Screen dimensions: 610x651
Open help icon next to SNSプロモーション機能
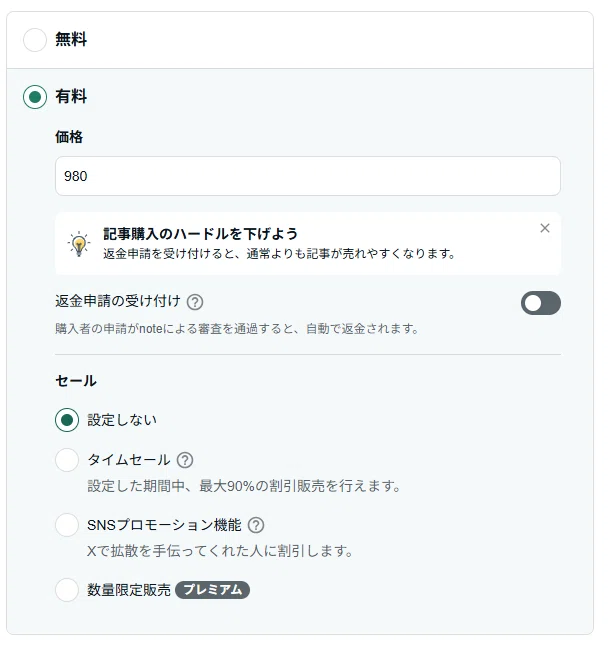point(256,525)
